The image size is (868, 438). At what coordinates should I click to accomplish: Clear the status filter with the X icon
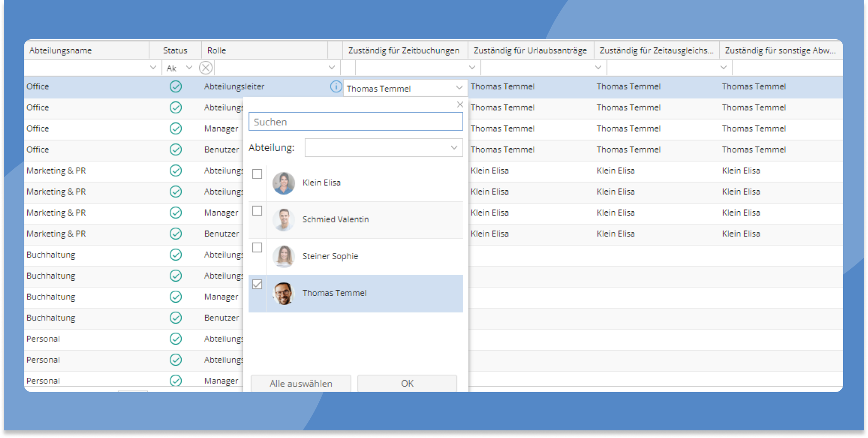[206, 68]
